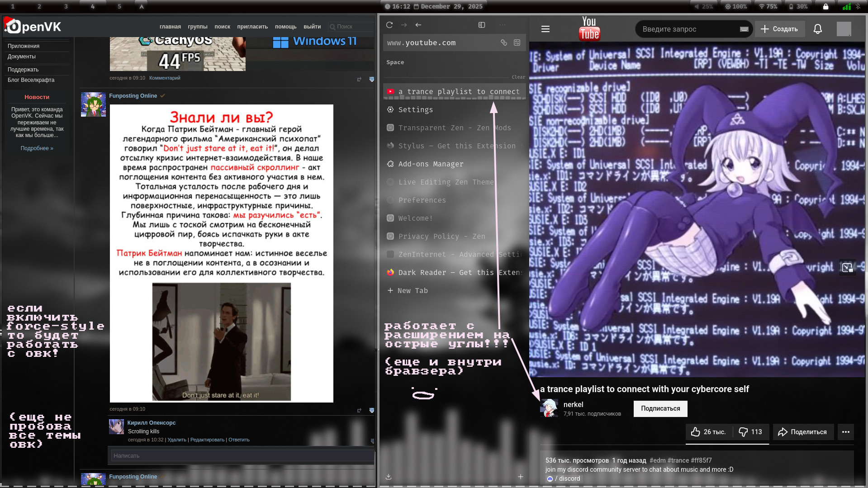Image resolution: width=868 pixels, height=488 pixels.
Task: Add a new workspace with bottom plus icon
Action: click(521, 477)
